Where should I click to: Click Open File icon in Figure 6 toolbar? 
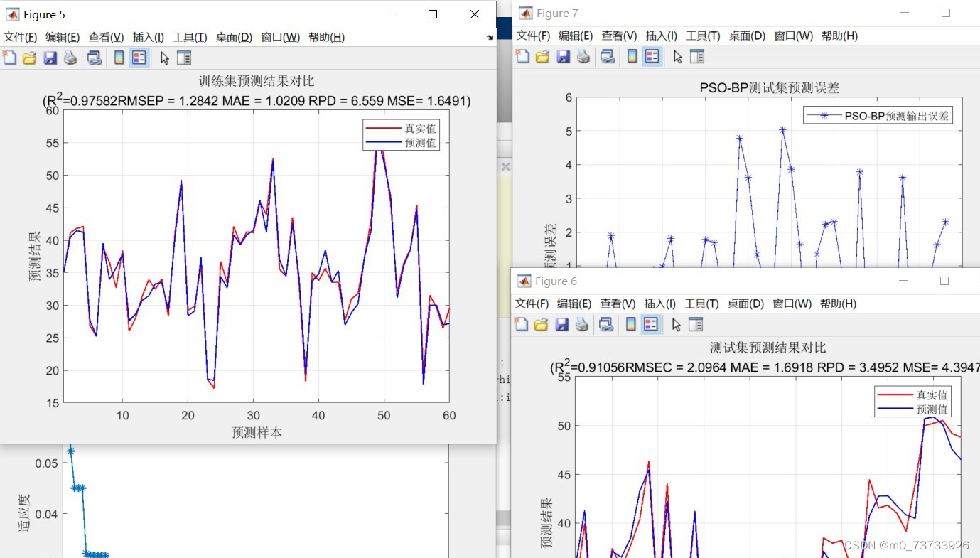[541, 325]
